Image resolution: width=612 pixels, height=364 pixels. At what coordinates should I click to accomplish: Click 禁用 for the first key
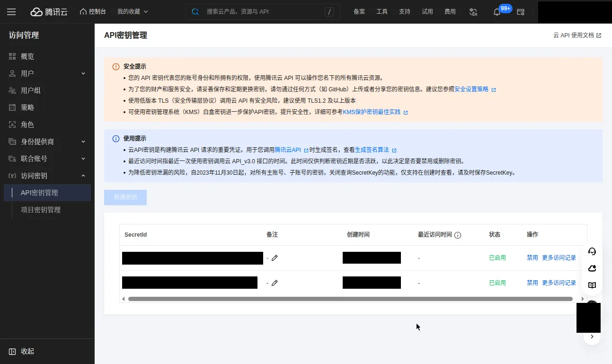coord(532,258)
